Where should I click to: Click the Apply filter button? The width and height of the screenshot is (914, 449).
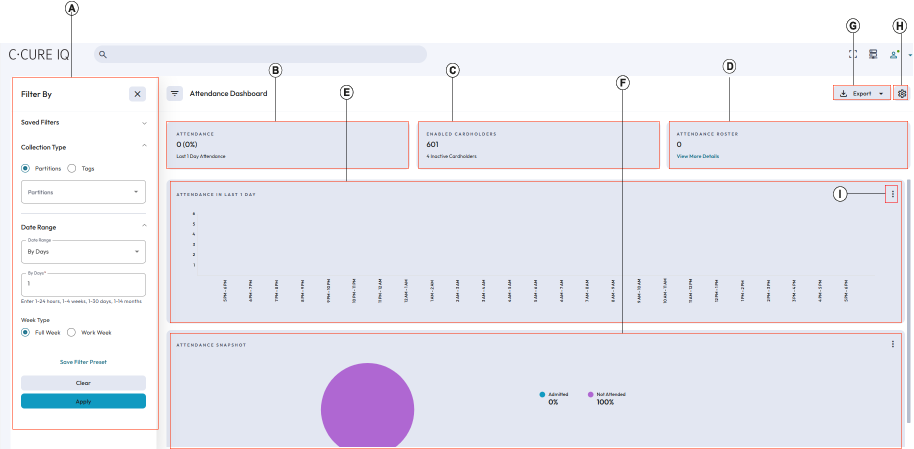click(83, 401)
